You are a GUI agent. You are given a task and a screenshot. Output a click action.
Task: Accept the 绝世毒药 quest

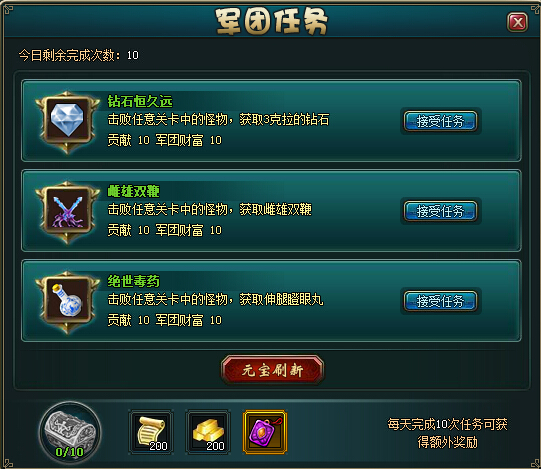coord(441,301)
